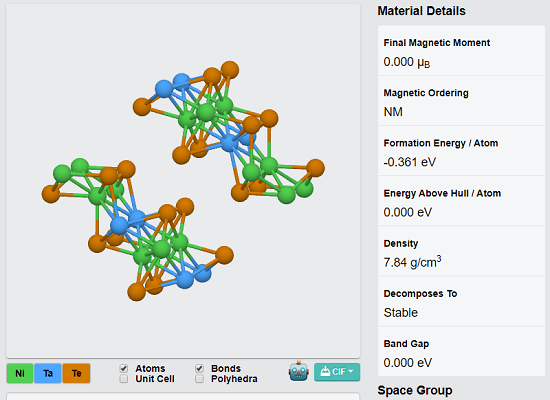Click inside the 3D crystal structure viewer
This screenshot has height=400, width=550.
(183, 181)
